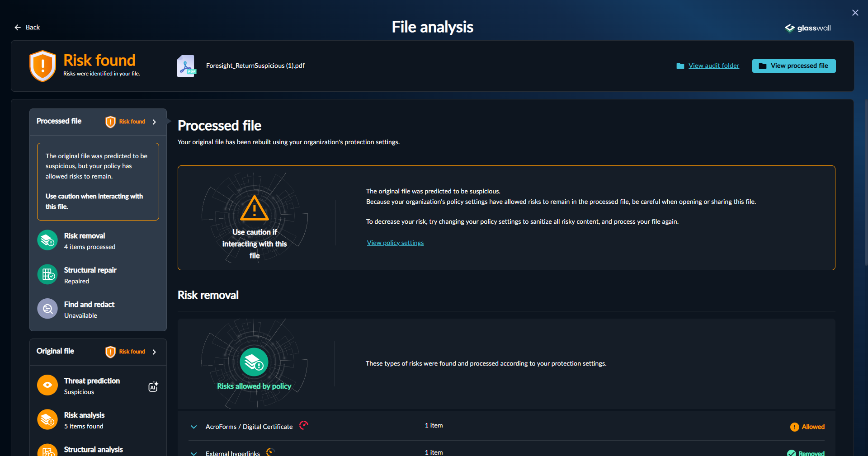Click the Structural repair icon
Screen dimensions: 868x456
pos(47,274)
